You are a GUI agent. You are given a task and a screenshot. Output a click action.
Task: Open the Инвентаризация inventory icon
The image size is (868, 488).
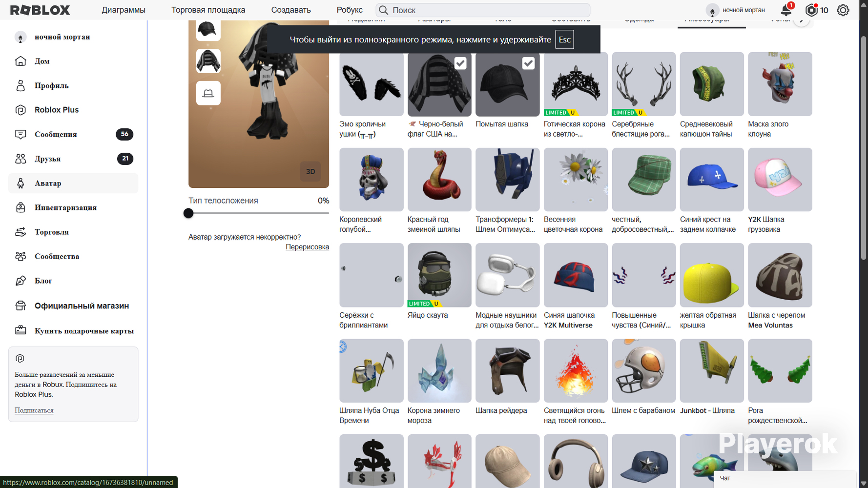[21, 207]
